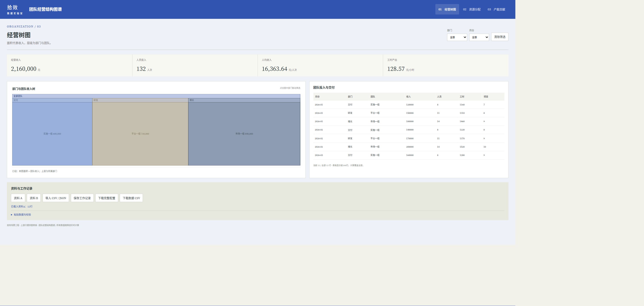Switch to the 资源分配 tab
This screenshot has height=306, width=644.
coord(472,9)
